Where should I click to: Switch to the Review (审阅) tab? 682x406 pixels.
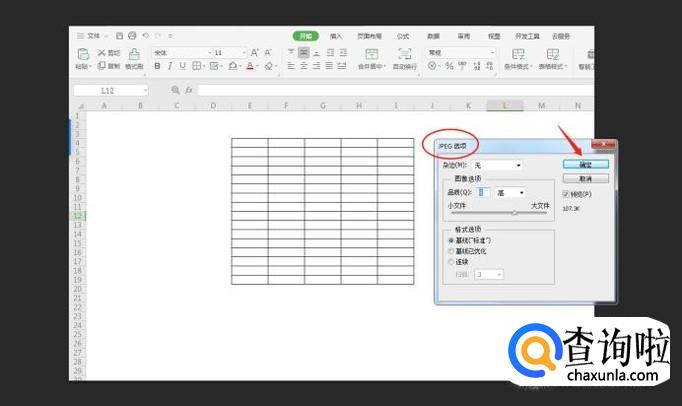pos(464,36)
